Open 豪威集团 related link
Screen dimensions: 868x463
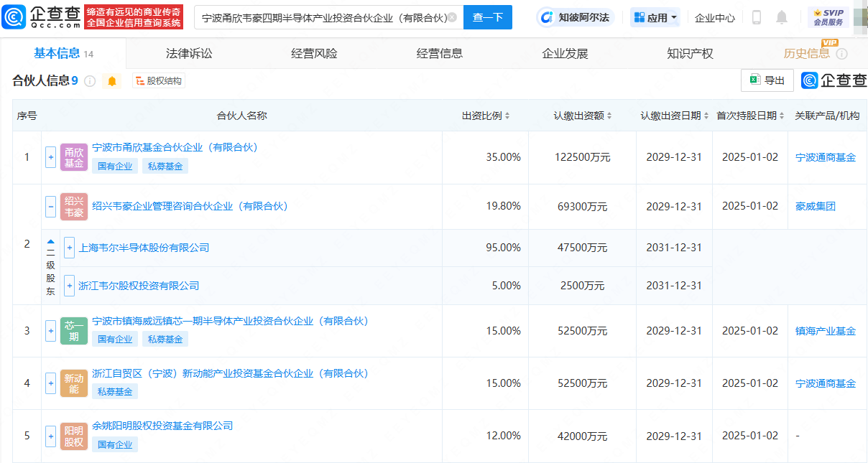(x=816, y=206)
